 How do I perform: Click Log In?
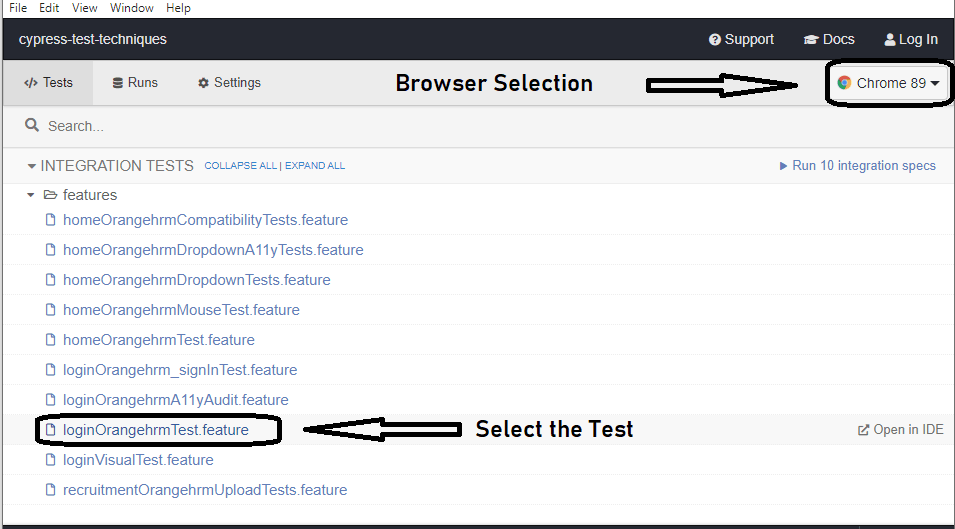[911, 40]
